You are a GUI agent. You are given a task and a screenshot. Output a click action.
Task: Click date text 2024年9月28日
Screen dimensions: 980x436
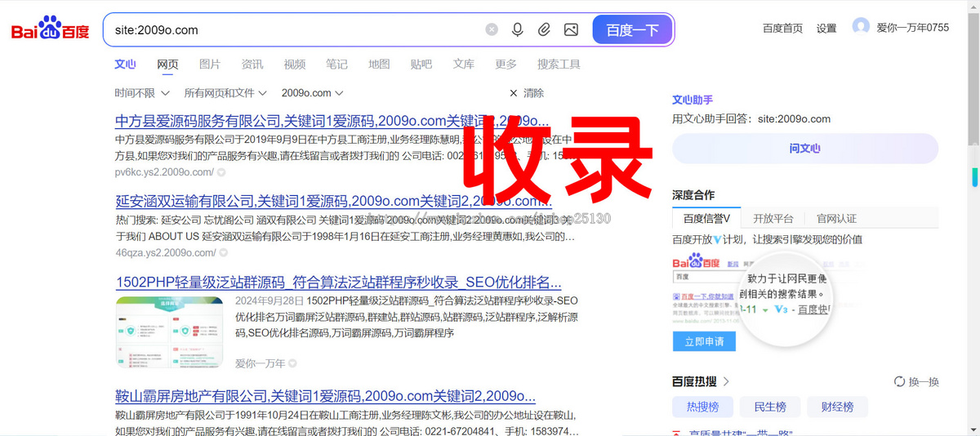(x=268, y=300)
